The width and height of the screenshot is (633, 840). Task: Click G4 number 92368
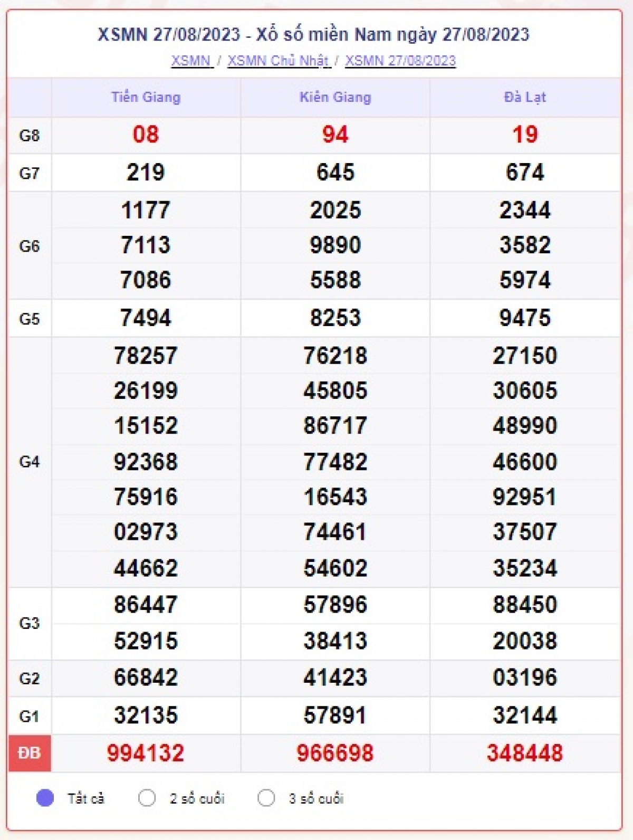(x=146, y=462)
